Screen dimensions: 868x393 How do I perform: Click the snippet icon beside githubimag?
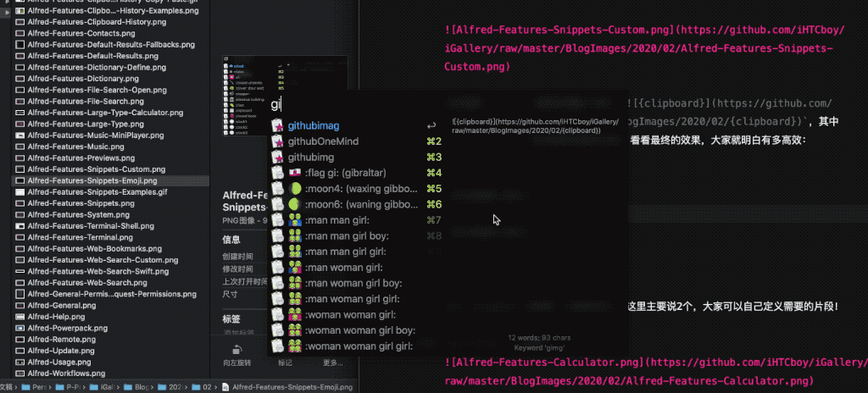[x=277, y=125]
